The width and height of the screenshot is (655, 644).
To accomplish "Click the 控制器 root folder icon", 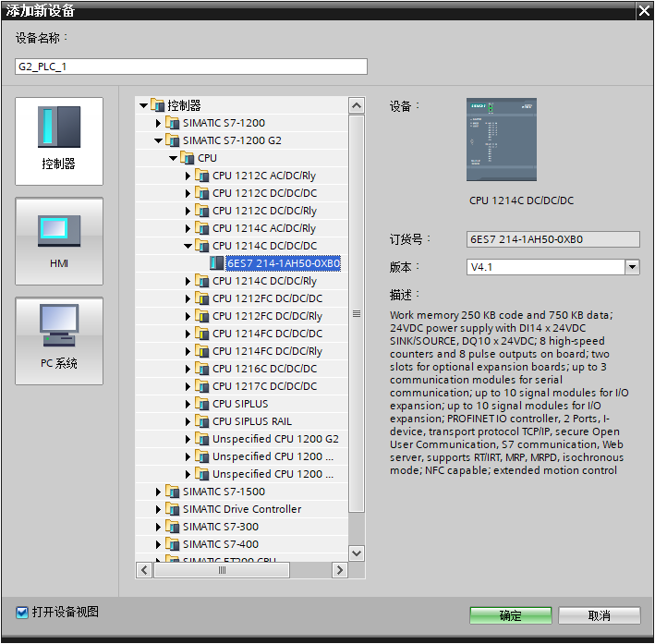I will pos(157,105).
